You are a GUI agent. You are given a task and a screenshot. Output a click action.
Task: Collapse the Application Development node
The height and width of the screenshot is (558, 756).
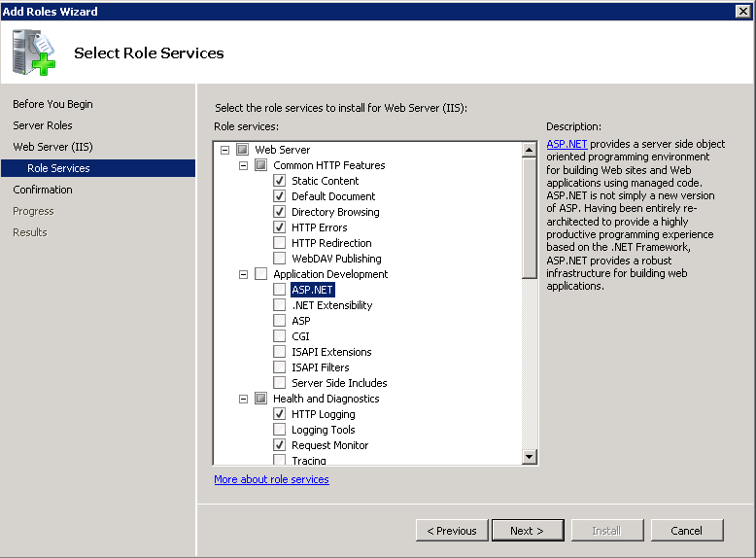coord(244,274)
